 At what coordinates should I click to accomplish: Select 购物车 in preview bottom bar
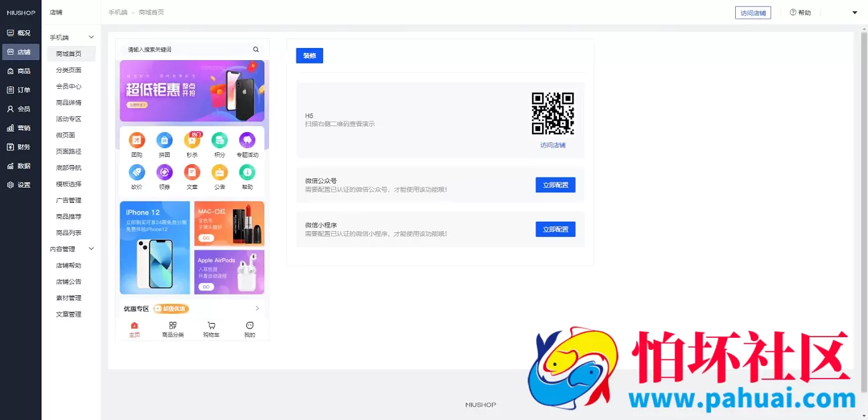click(212, 330)
